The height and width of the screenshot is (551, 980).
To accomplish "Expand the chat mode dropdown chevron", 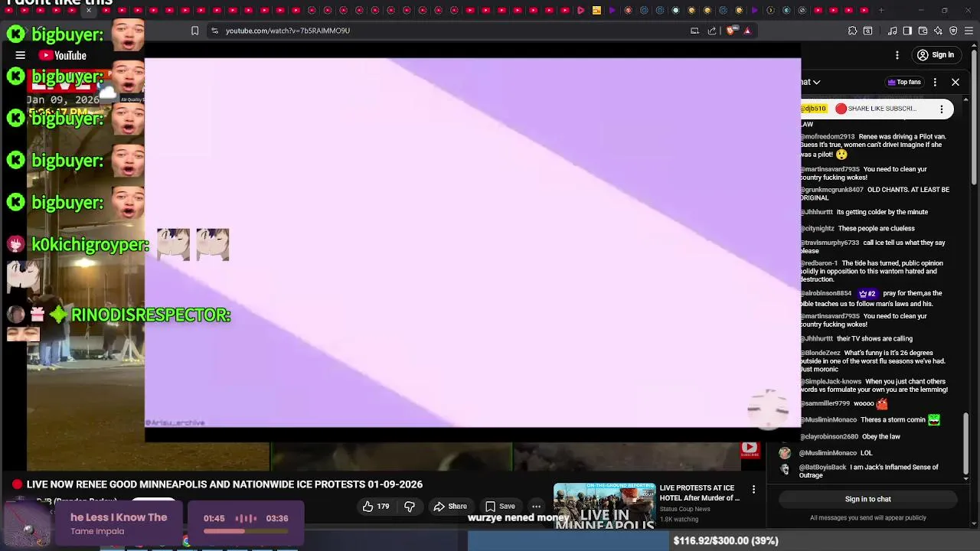I will coord(817,82).
